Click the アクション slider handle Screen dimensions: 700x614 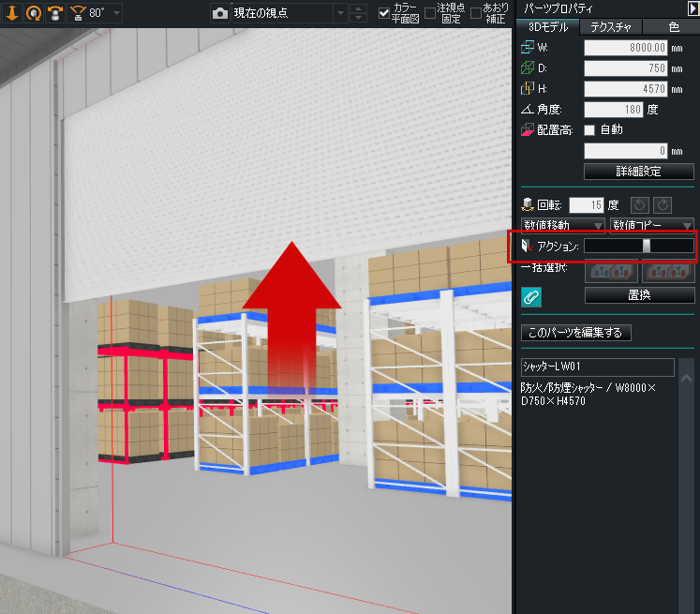647,246
